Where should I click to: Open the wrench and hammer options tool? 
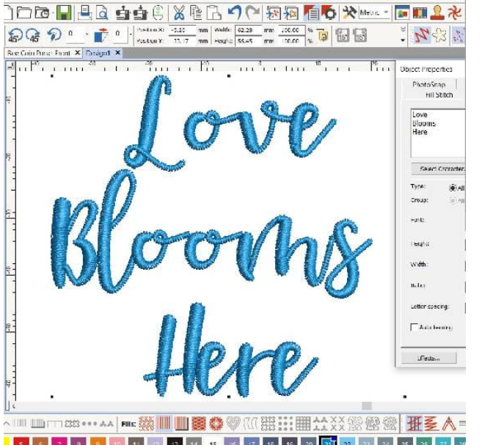click(348, 12)
